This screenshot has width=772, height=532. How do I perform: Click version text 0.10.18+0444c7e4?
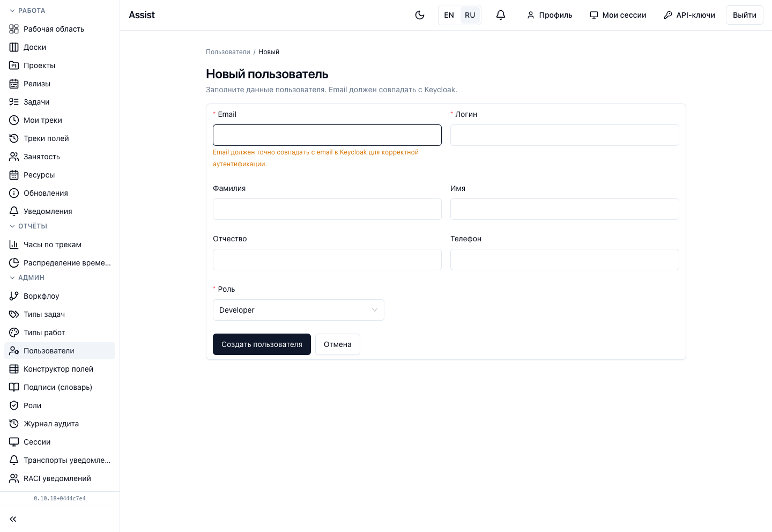(x=60, y=499)
